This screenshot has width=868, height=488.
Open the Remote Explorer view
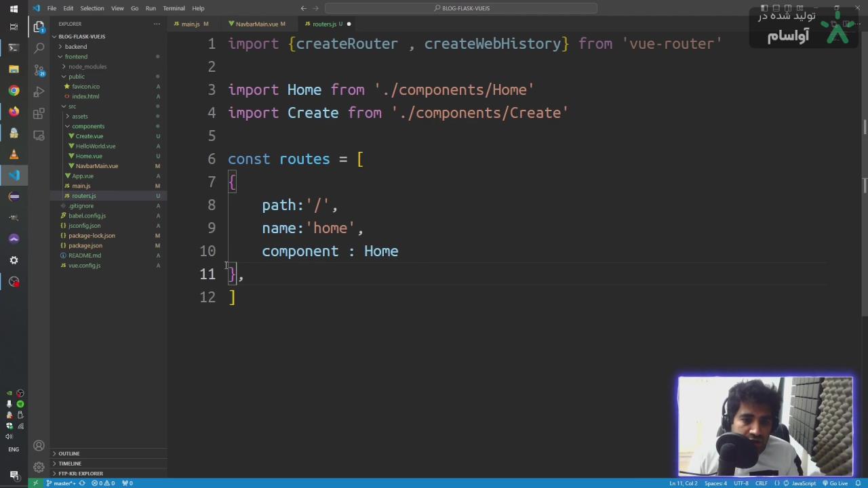(39, 135)
